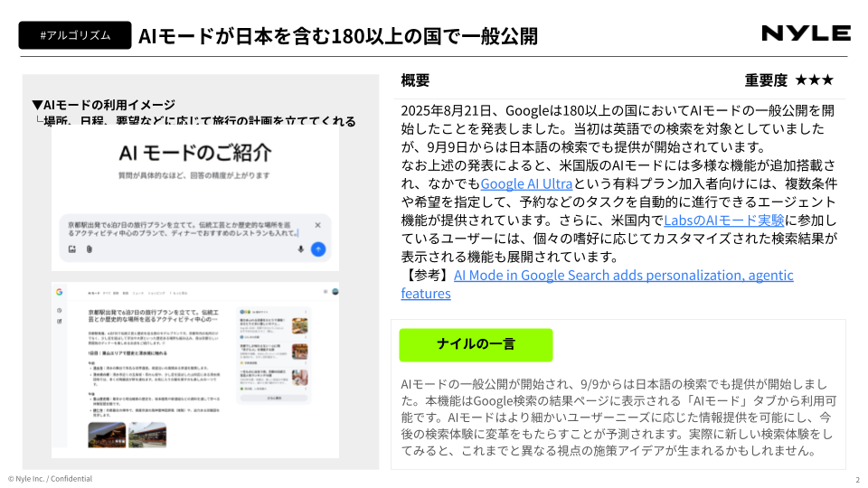Click the microphone voice input icon
Viewport: 868px width, 488px height.
(300, 249)
